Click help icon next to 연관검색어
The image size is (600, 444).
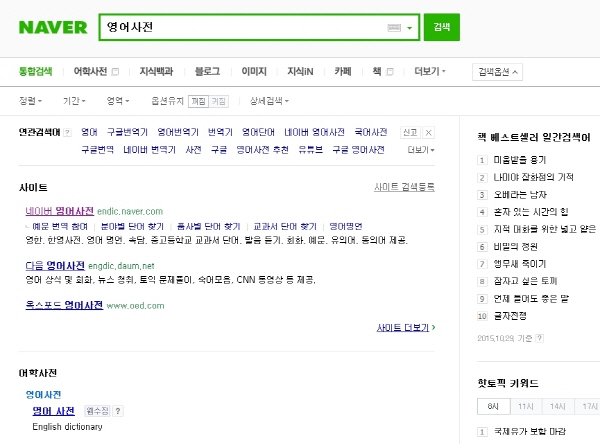click(68, 133)
